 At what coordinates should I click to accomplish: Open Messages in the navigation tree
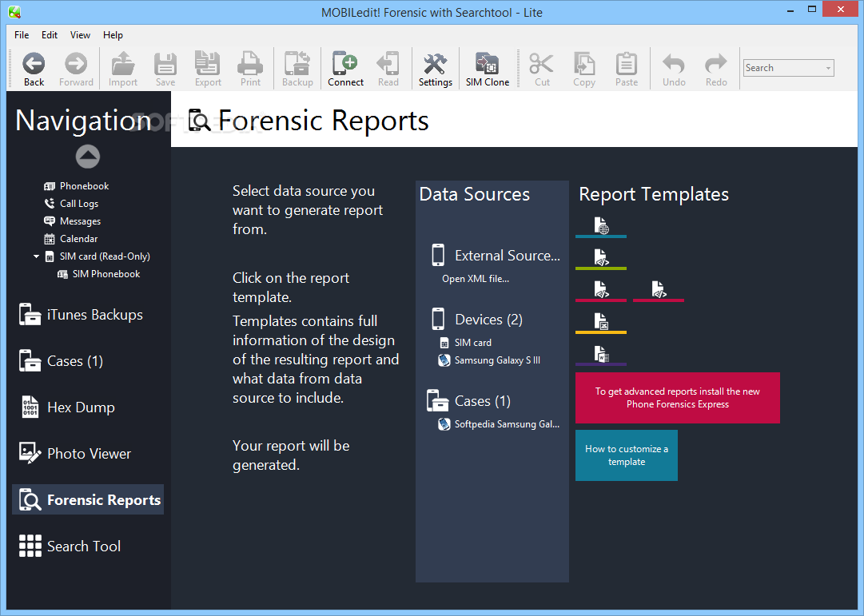[73, 221]
